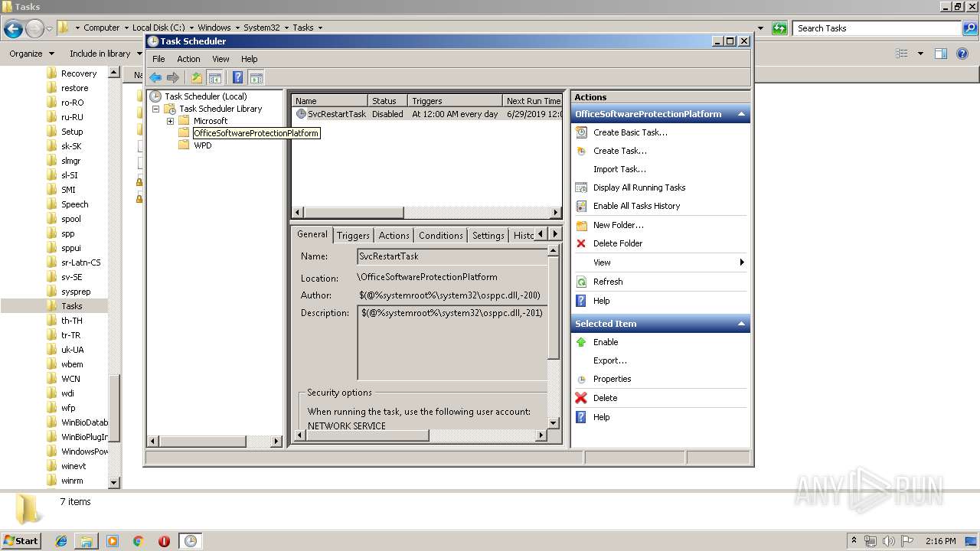Select the OfficeSoftwareProtectionPlatform tree folder
The height and width of the screenshot is (551, 980).
256,133
